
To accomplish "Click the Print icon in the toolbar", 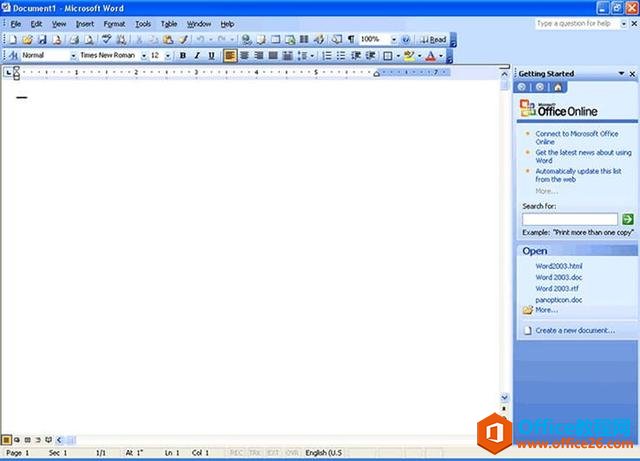I will click(74, 40).
